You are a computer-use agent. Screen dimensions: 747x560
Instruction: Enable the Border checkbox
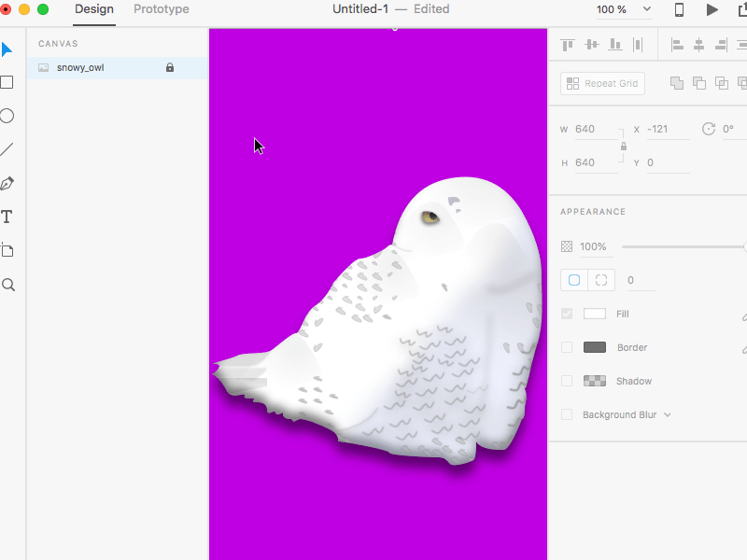point(566,347)
